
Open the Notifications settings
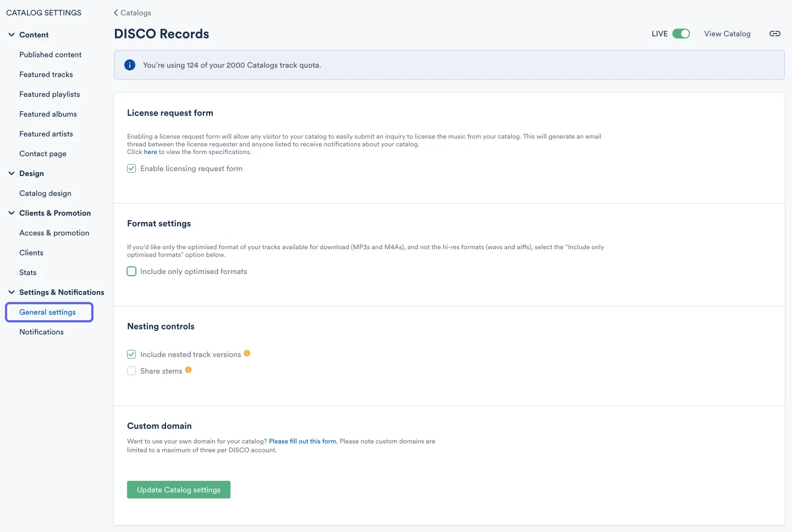pos(41,332)
